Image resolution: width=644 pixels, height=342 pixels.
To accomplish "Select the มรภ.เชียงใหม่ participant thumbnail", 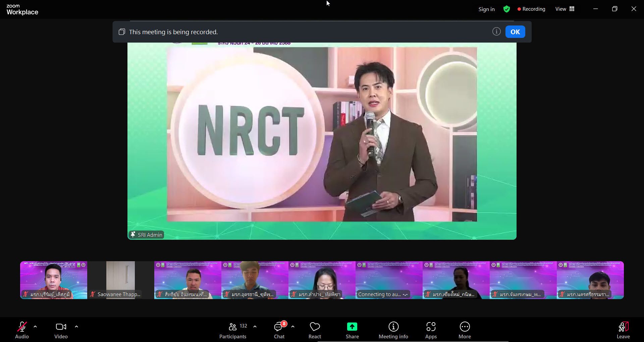I will 456,280.
